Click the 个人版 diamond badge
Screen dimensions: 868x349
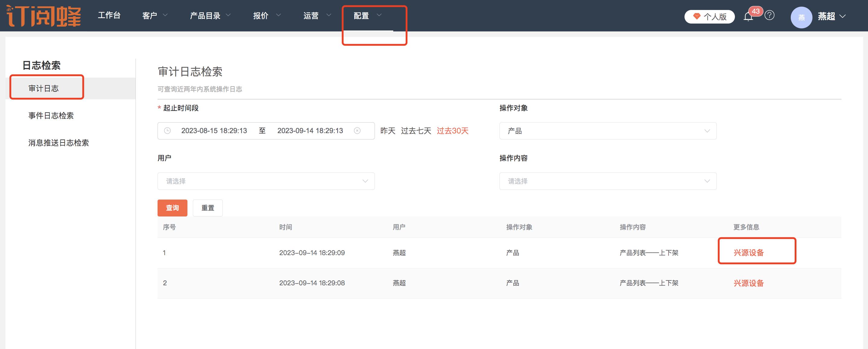point(710,17)
